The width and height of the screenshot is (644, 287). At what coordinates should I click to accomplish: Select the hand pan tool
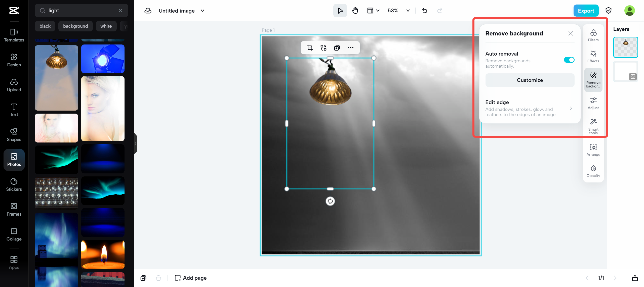point(355,11)
